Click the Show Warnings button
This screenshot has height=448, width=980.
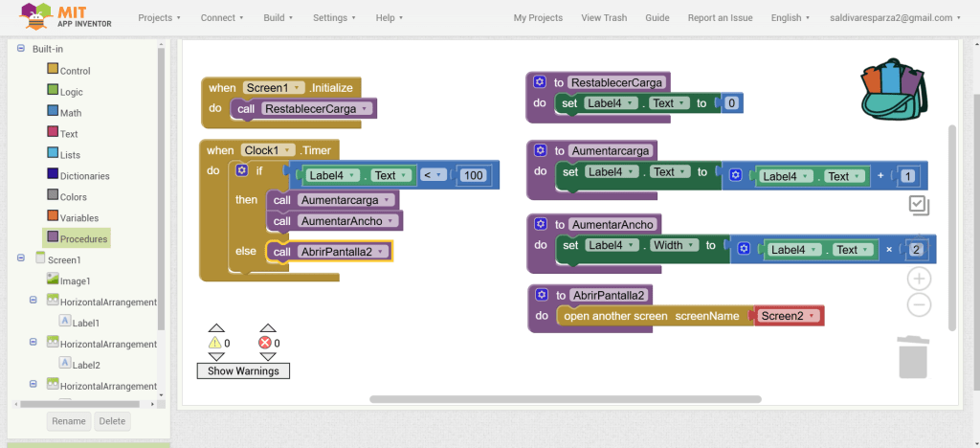tap(243, 370)
